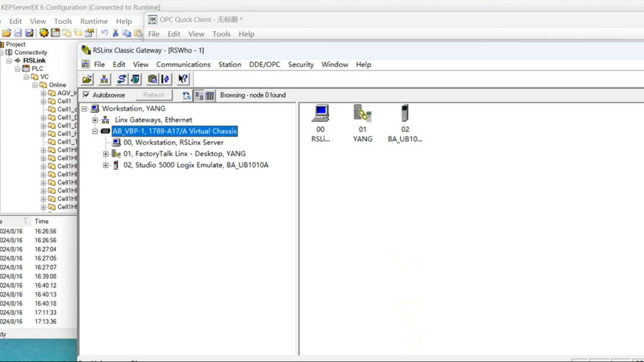Open the Tools menu in OPC Quick Client
Screen dimensions: 644x362
click(x=222, y=34)
